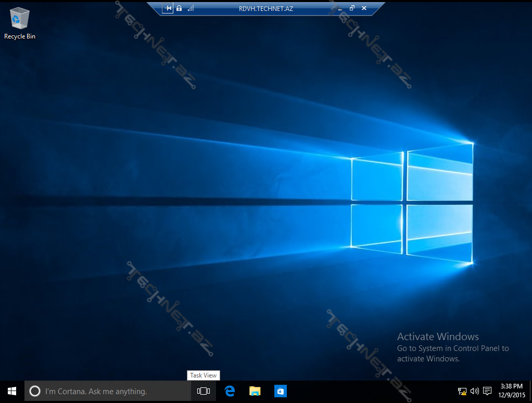
Task: Open the Windows Start menu
Action: [x=12, y=391]
